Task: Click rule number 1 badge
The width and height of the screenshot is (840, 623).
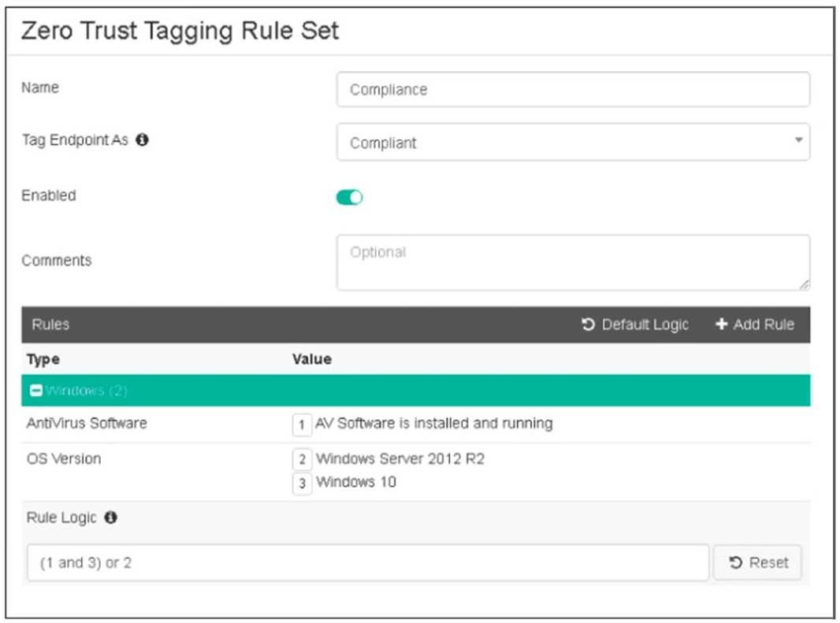Action: point(302,425)
